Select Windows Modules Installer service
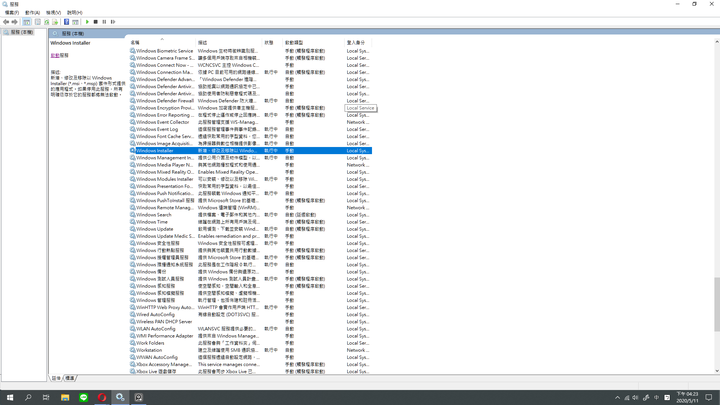 point(250,179)
